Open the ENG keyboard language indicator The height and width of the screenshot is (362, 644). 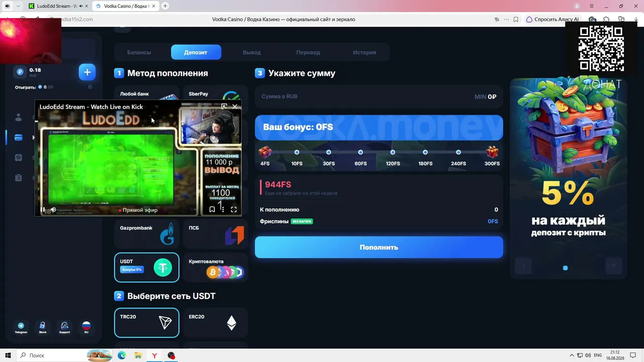(x=597, y=355)
